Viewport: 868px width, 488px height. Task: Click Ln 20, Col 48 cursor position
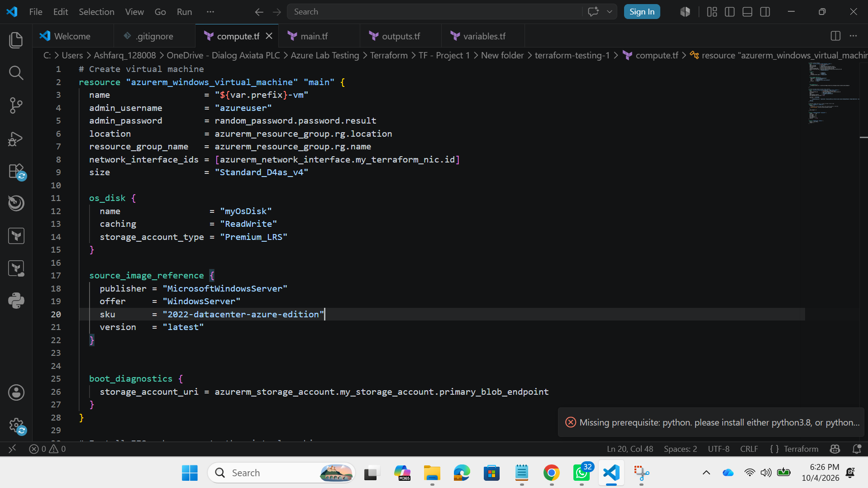630,449
